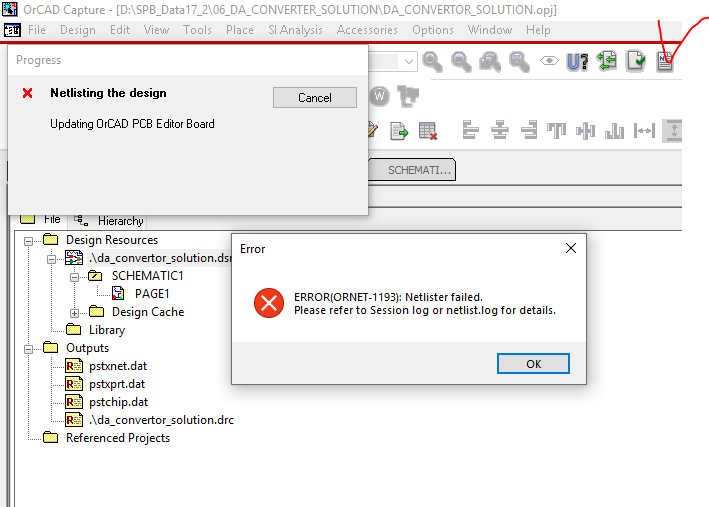The image size is (709, 507).
Task: Click the Zoom Out magnifier icon
Action: click(461, 62)
